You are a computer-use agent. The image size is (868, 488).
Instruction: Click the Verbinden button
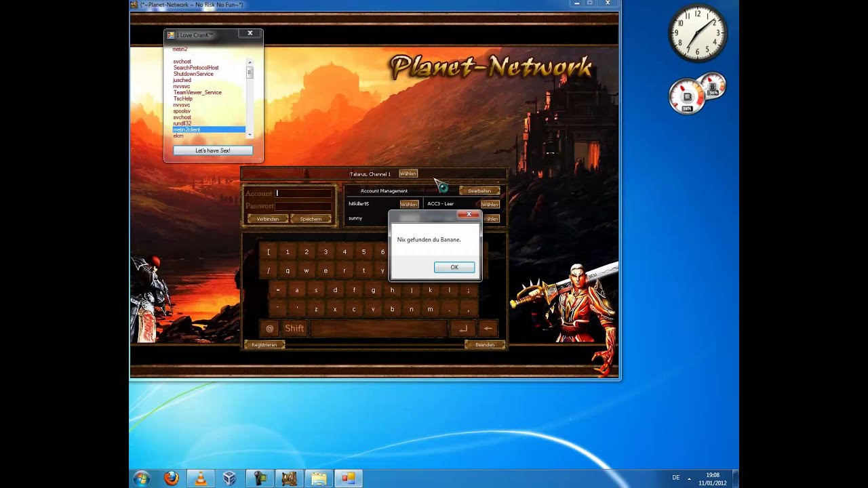point(268,219)
